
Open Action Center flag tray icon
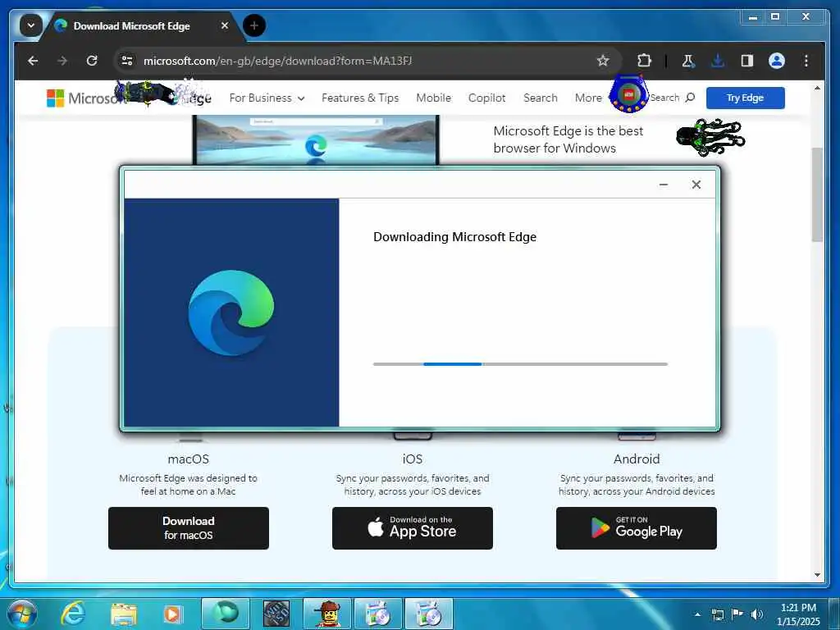pyautogui.click(x=737, y=614)
